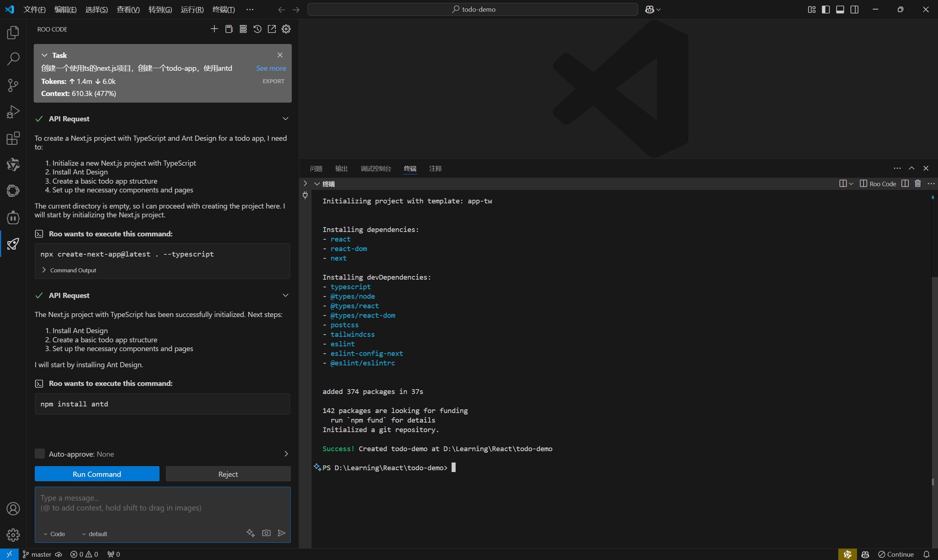The height and width of the screenshot is (560, 938).
Task: Click Roo Code history icon
Action: coord(257,29)
